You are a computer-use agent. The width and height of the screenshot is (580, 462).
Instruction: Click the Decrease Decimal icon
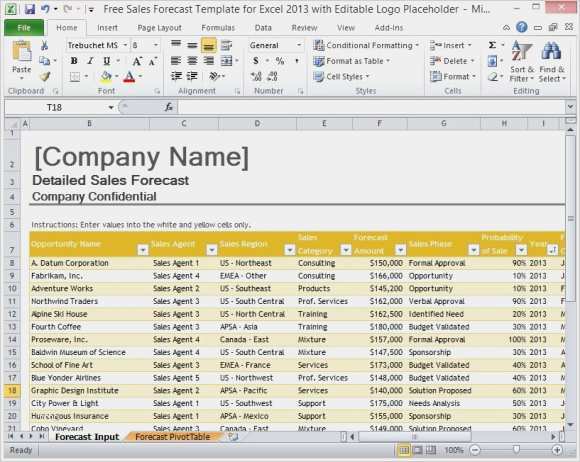[273, 77]
